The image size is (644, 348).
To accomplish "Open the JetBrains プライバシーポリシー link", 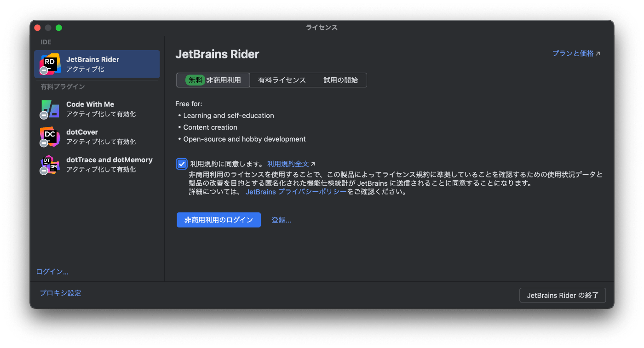I will coord(296,192).
